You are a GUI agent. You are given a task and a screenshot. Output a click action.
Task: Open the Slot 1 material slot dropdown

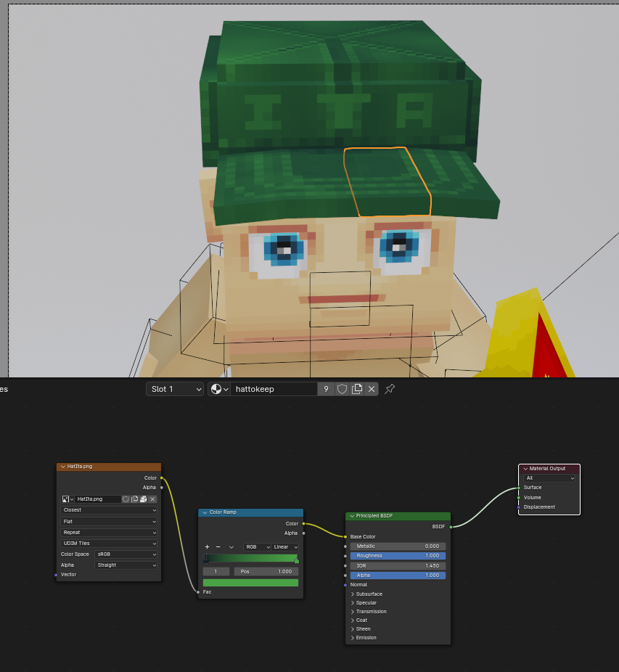[174, 389]
